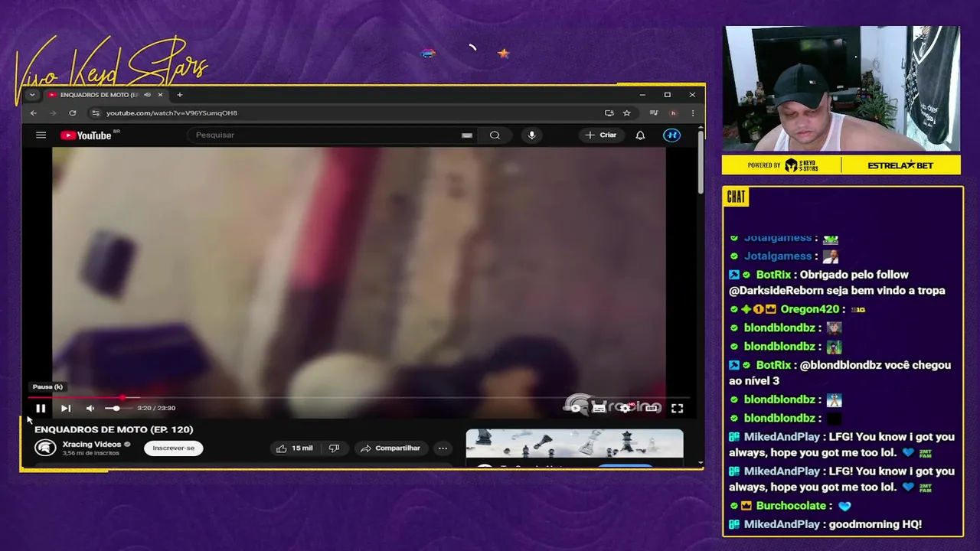
Task: Open the YouTube account avatar menu
Action: tap(671, 135)
